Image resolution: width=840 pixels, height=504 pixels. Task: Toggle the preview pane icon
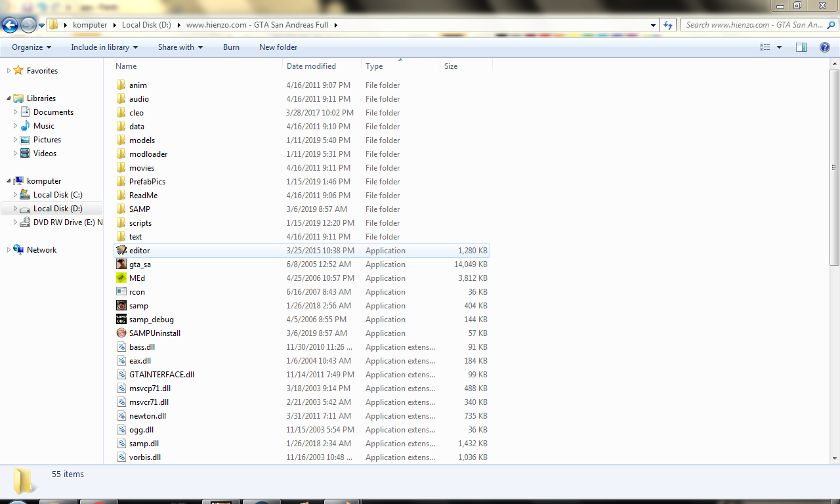click(801, 47)
